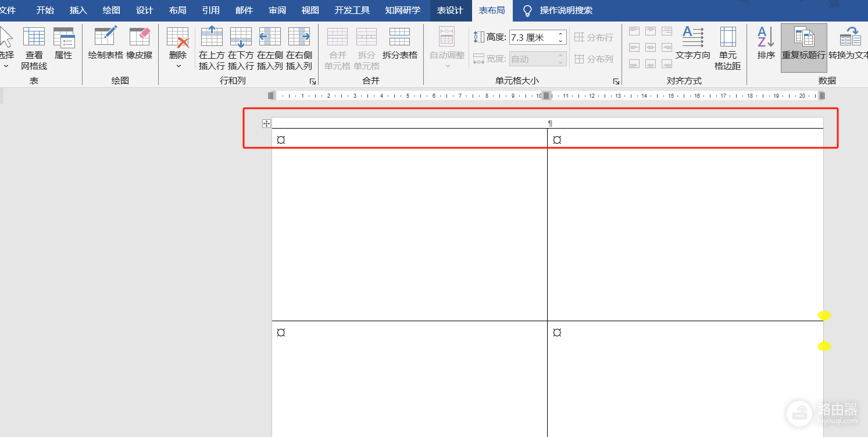Open Cell Size dialog launcher
This screenshot has width=868, height=437.
[616, 81]
